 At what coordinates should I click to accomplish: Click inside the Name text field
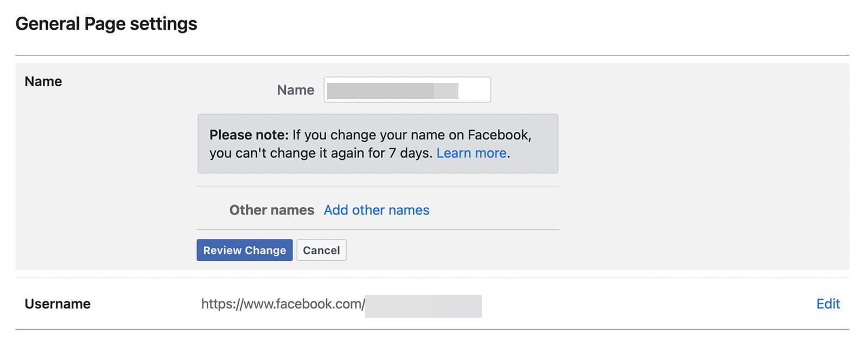(x=407, y=89)
